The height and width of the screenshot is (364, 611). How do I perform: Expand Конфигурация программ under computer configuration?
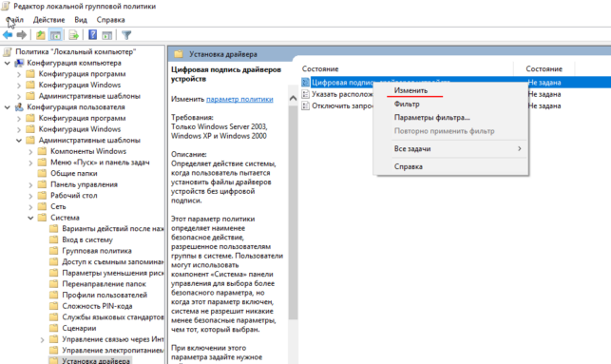click(x=19, y=74)
